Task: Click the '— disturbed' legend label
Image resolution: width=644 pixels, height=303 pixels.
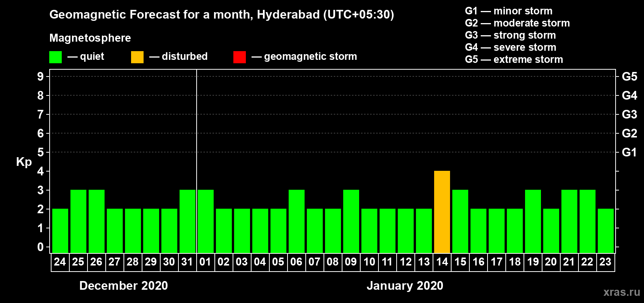Action: click(x=178, y=57)
